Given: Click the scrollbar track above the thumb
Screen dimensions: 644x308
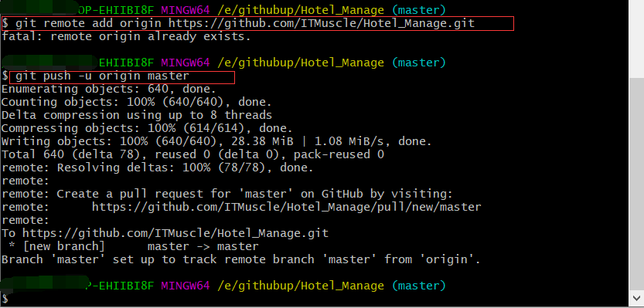Looking at the screenshot, I should click(636, 39).
